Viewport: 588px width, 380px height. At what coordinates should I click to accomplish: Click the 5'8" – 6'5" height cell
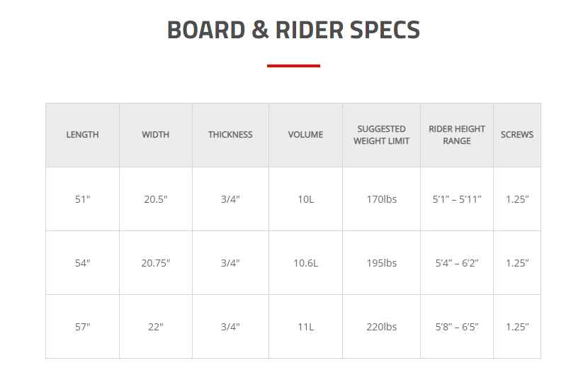point(457,327)
